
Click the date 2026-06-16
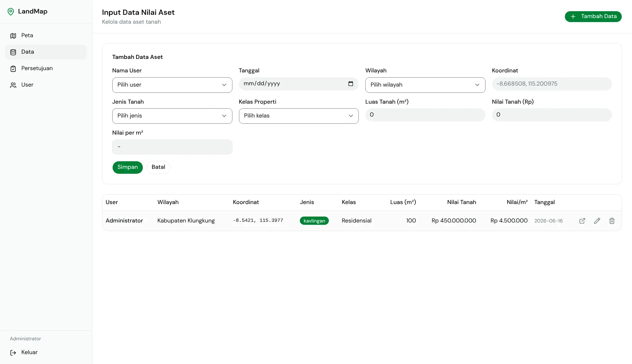point(548,221)
